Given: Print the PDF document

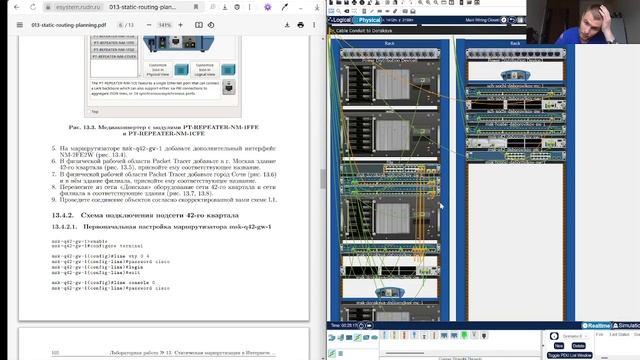Looking at the screenshot, I should pos(301,25).
